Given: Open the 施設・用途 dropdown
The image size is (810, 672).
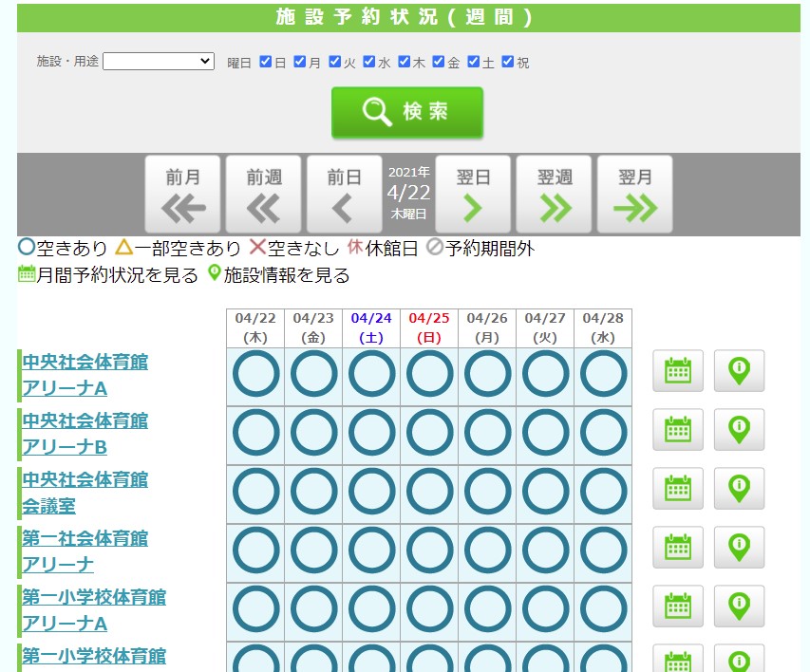Looking at the screenshot, I should click(159, 61).
